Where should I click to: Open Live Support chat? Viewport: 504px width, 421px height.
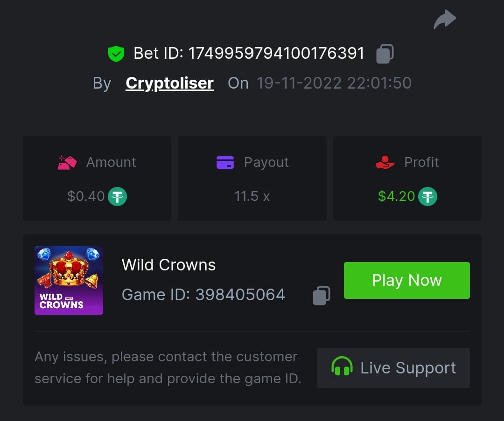tap(393, 367)
